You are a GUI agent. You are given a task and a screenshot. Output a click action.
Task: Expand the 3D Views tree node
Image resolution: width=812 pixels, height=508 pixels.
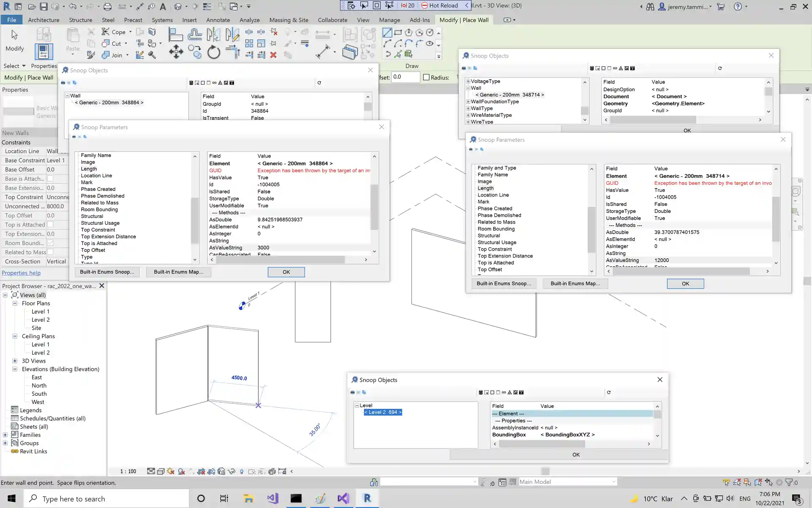coord(15,361)
